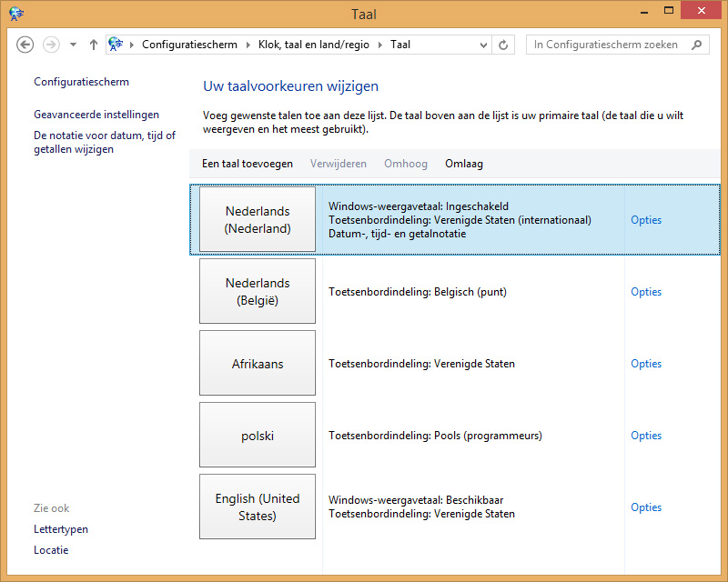The image size is (728, 582).
Task: Refresh the Taal page
Action: tap(503, 45)
